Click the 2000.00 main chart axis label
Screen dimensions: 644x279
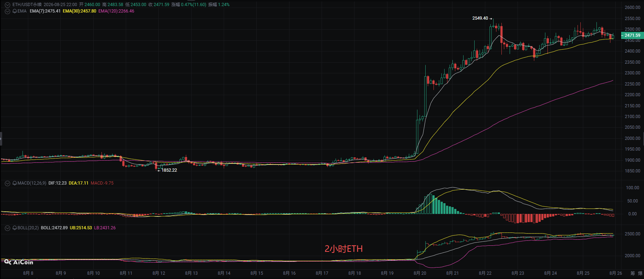point(633,138)
